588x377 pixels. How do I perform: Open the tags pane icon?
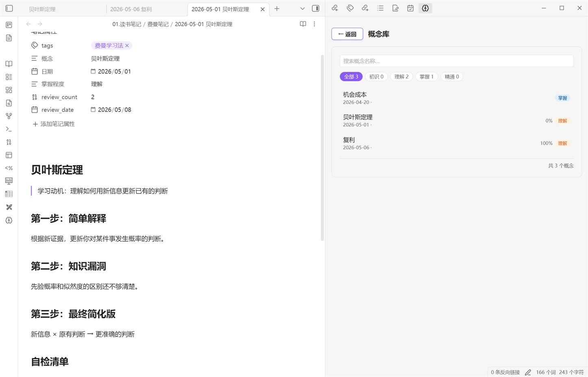coord(350,8)
